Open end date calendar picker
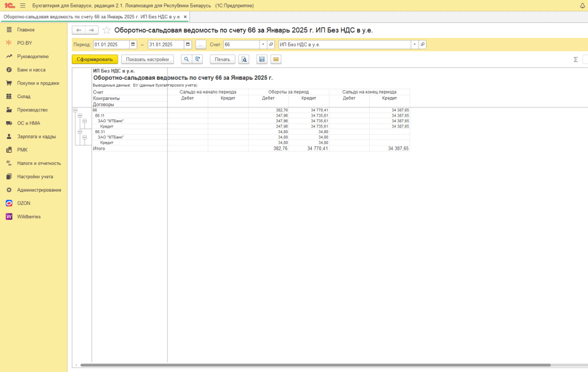The width and height of the screenshot is (588, 372). (x=188, y=44)
